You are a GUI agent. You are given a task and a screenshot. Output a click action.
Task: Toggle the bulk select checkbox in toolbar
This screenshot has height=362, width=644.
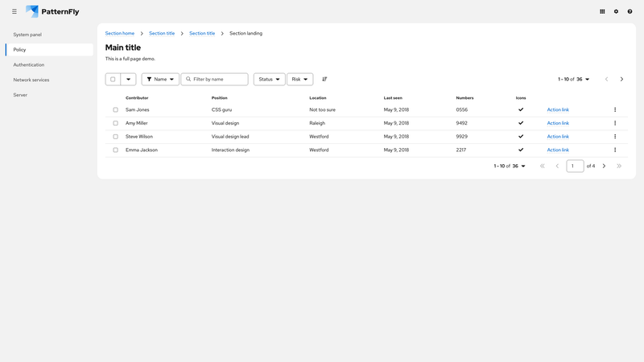[x=113, y=79]
